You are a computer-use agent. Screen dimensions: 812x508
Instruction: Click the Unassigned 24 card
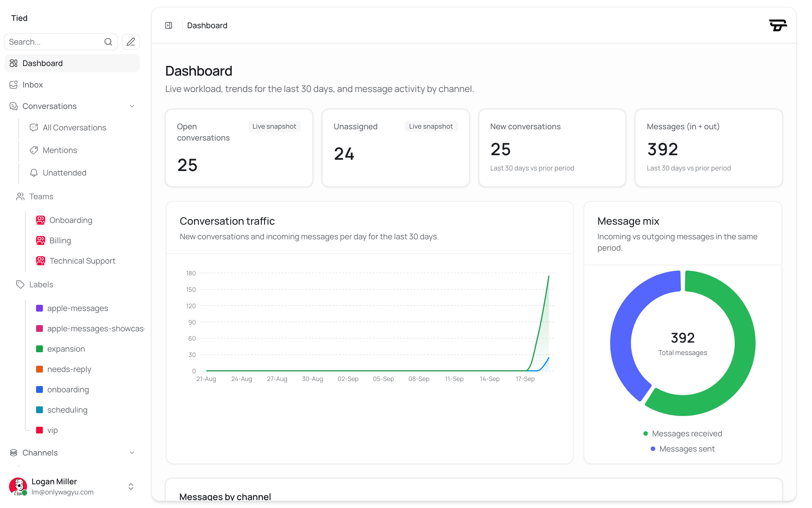coord(396,148)
